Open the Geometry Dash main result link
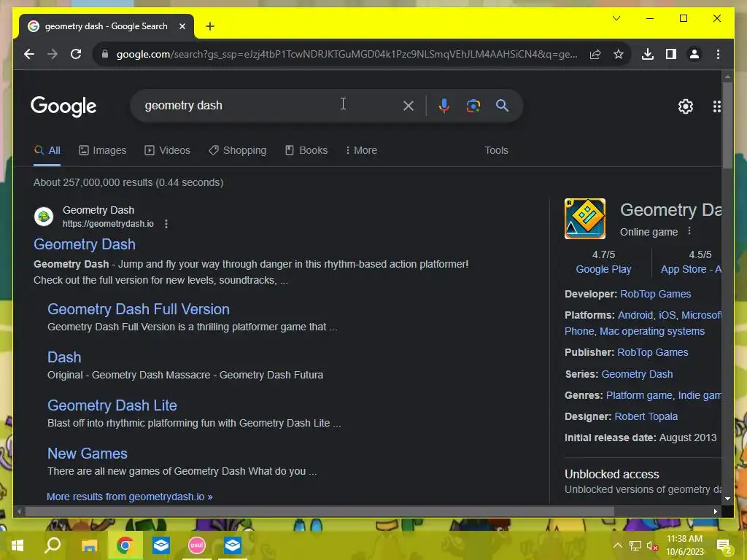Screen dimensions: 747x560 point(85,244)
